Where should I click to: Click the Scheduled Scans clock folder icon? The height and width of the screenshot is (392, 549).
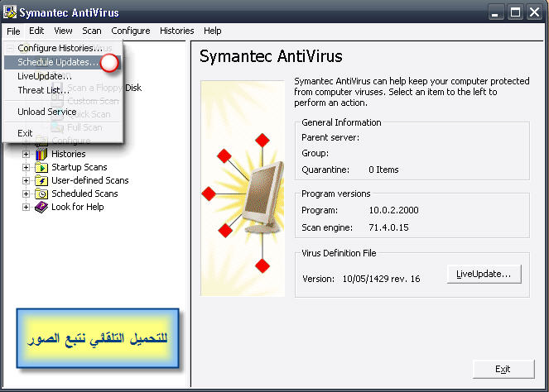tap(41, 194)
